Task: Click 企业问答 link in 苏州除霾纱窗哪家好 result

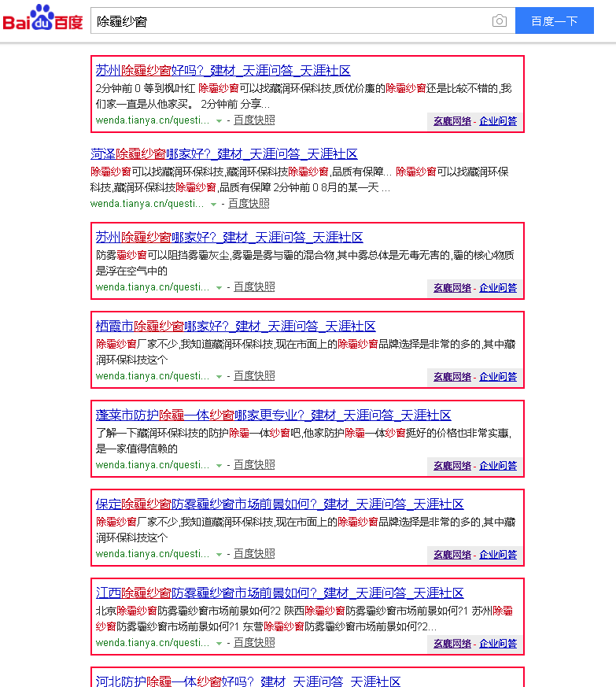Action: click(498, 288)
